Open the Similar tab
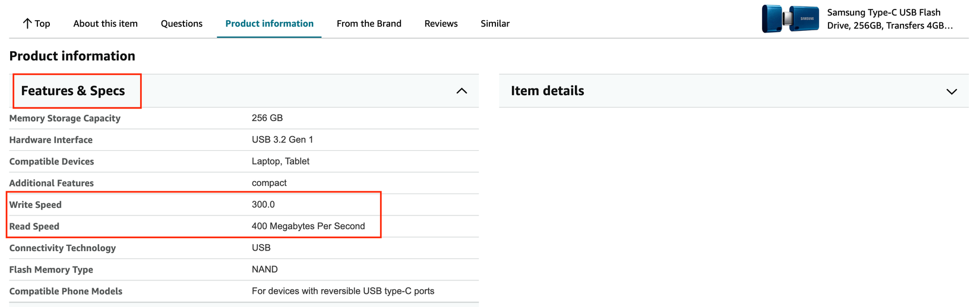 click(495, 24)
